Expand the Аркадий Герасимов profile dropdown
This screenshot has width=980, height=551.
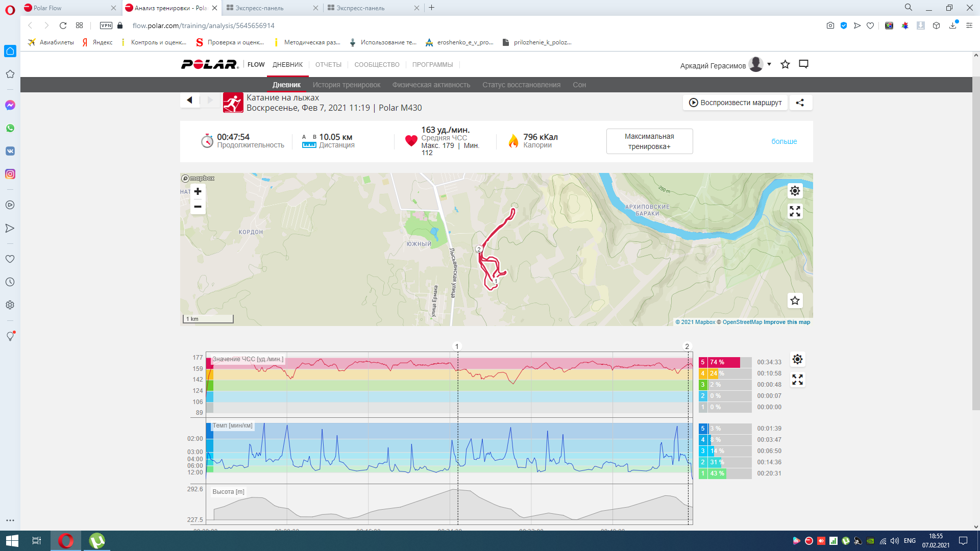769,64
